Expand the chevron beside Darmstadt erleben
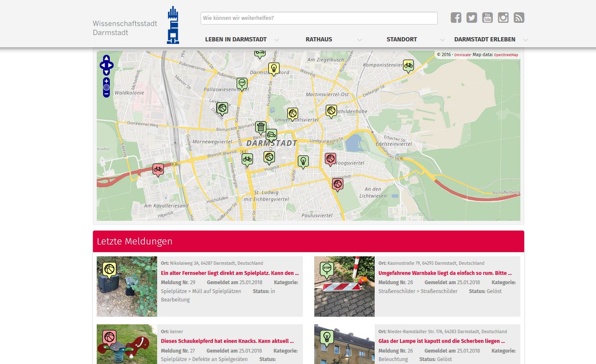 tap(525, 40)
